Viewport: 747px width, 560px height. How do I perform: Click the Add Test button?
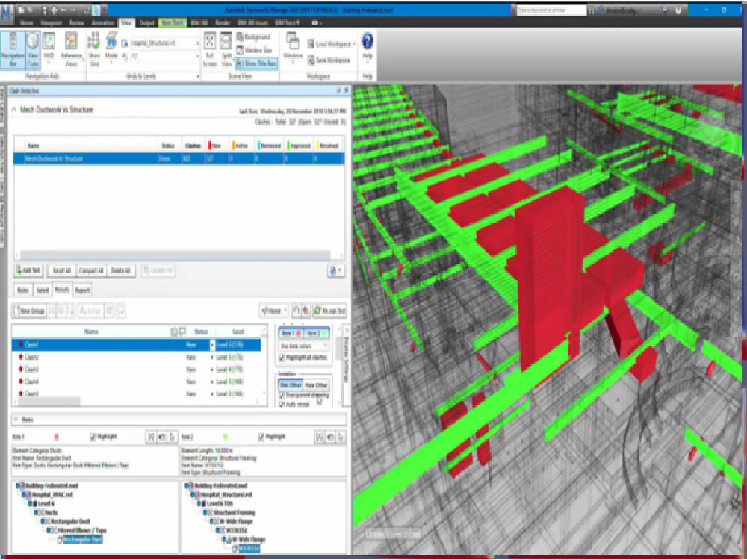pyautogui.click(x=28, y=270)
